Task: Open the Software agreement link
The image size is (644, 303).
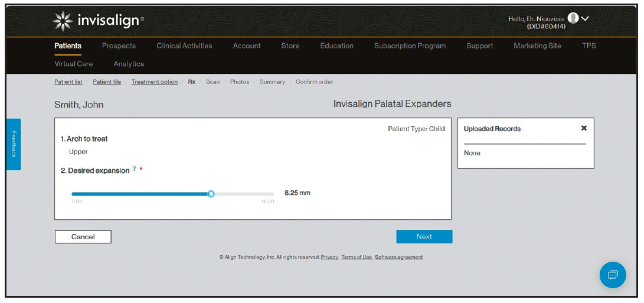Action: [399, 257]
